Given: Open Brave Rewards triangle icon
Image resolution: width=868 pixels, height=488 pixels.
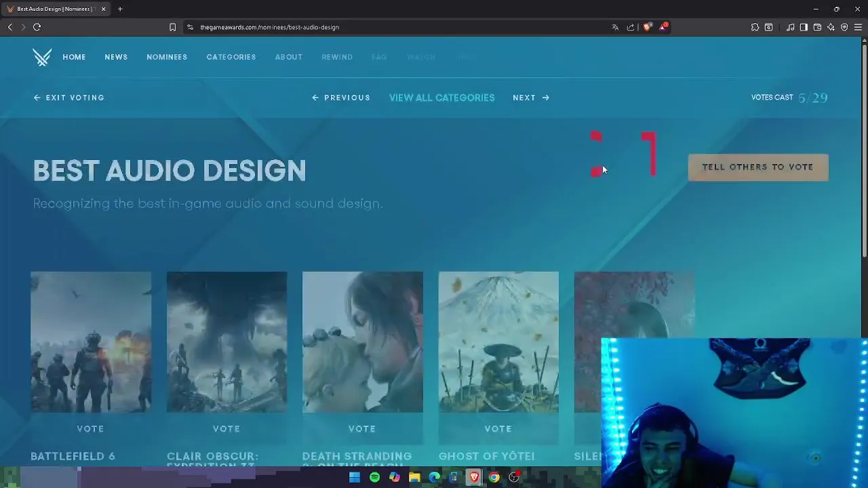Looking at the screenshot, I should point(663,27).
